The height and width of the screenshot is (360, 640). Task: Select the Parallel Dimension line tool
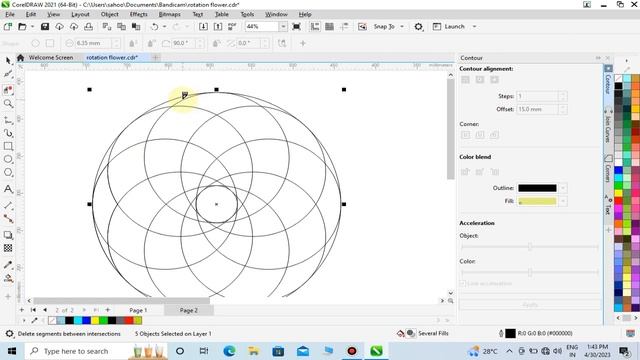[x=8, y=205]
